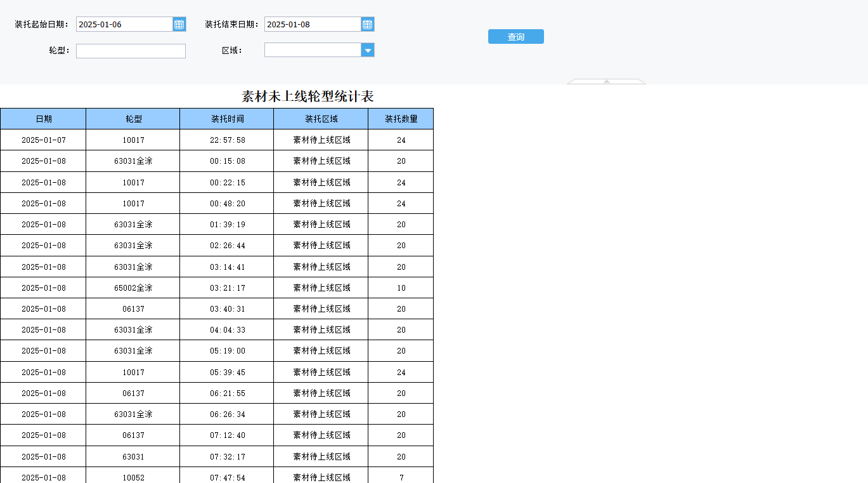
Task: Select the time cell 00:15:08
Action: pos(228,161)
